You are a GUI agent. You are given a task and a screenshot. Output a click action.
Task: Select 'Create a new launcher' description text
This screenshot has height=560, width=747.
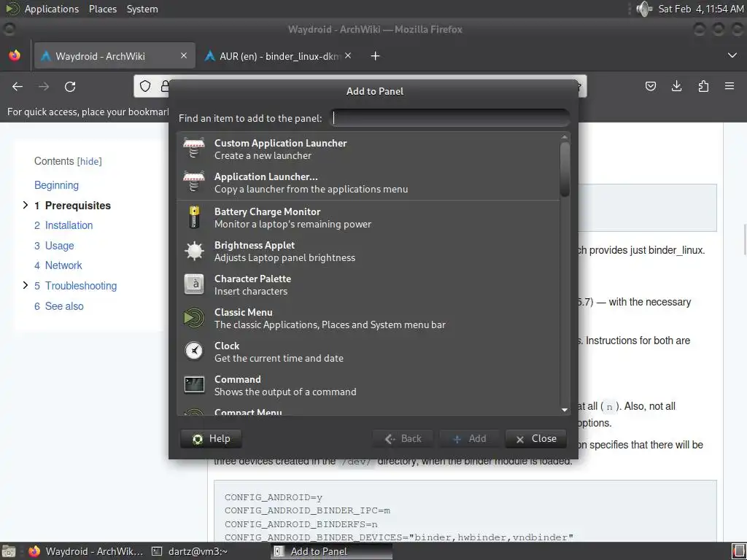263,156
